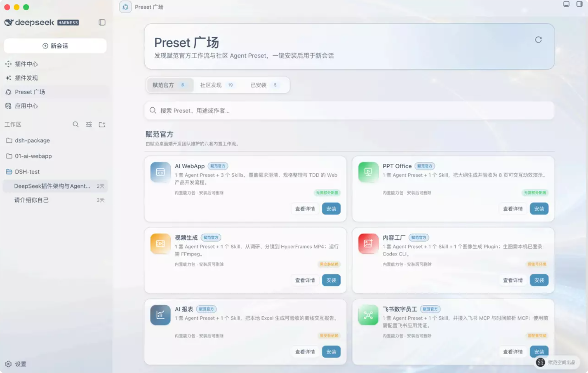Image resolution: width=588 pixels, height=373 pixels.
Task: Click the 内容工厂 preset icon
Action: tap(368, 243)
